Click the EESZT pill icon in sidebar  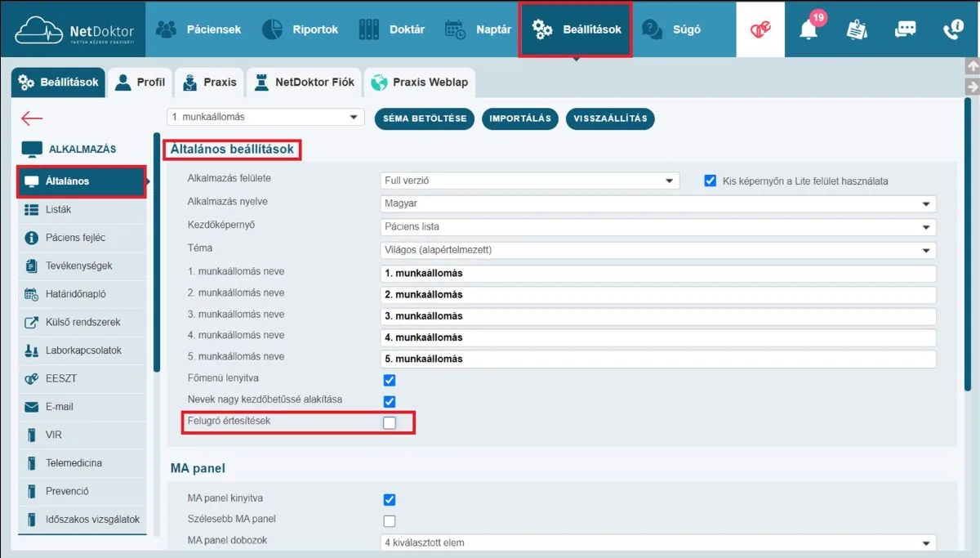click(x=32, y=379)
